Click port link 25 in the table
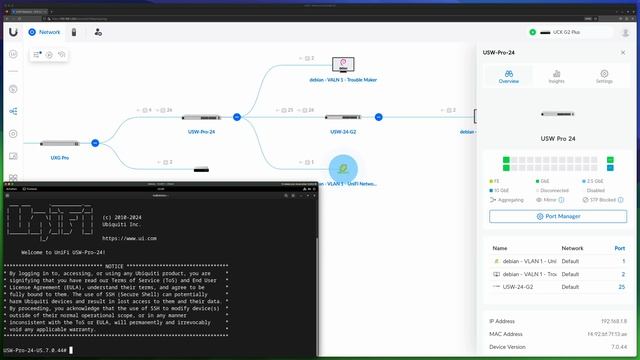The image size is (640, 360). 622,287
